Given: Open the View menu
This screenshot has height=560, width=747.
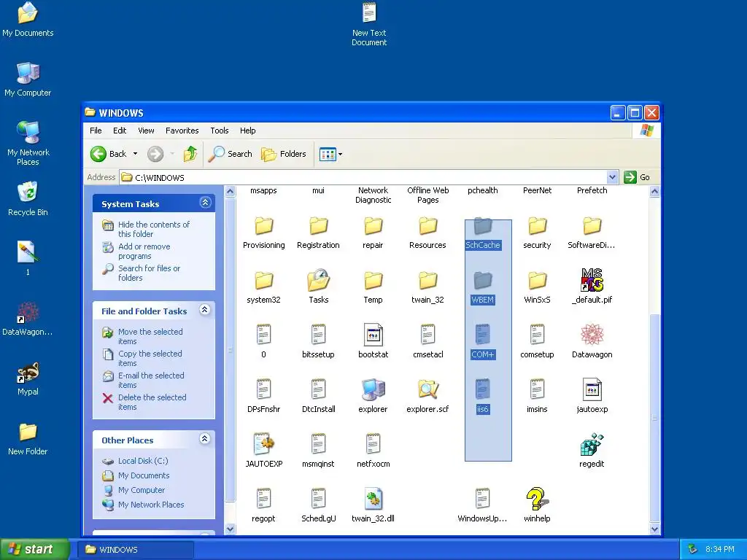Looking at the screenshot, I should coord(146,131).
